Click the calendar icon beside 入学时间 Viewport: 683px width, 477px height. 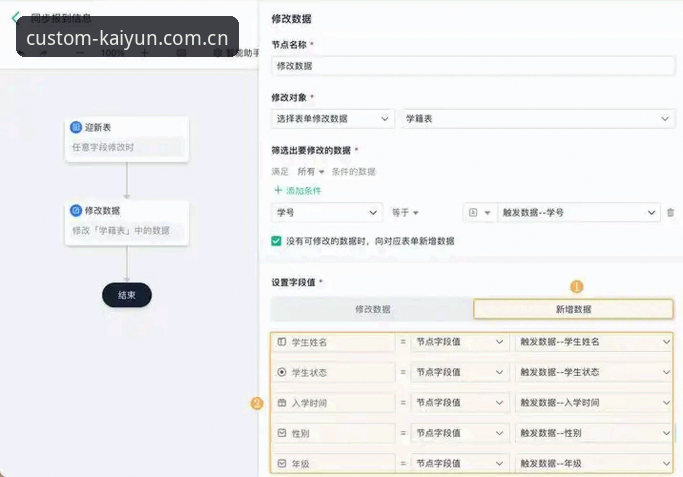click(x=282, y=403)
